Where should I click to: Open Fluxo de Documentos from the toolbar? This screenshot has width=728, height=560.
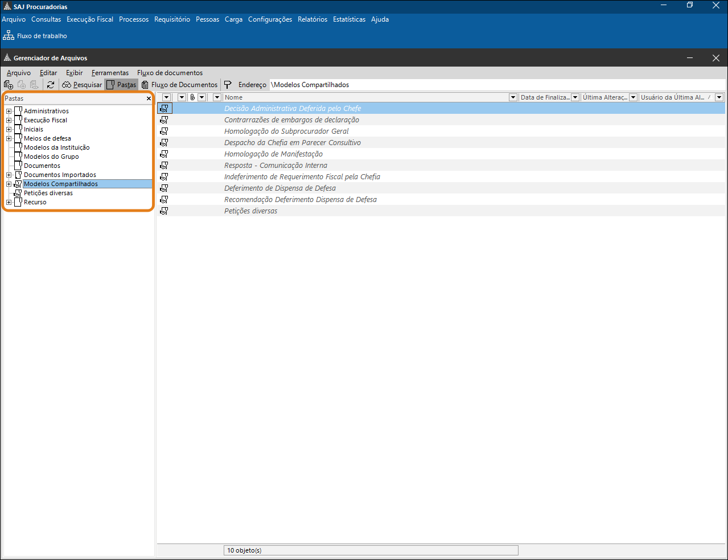tap(179, 85)
